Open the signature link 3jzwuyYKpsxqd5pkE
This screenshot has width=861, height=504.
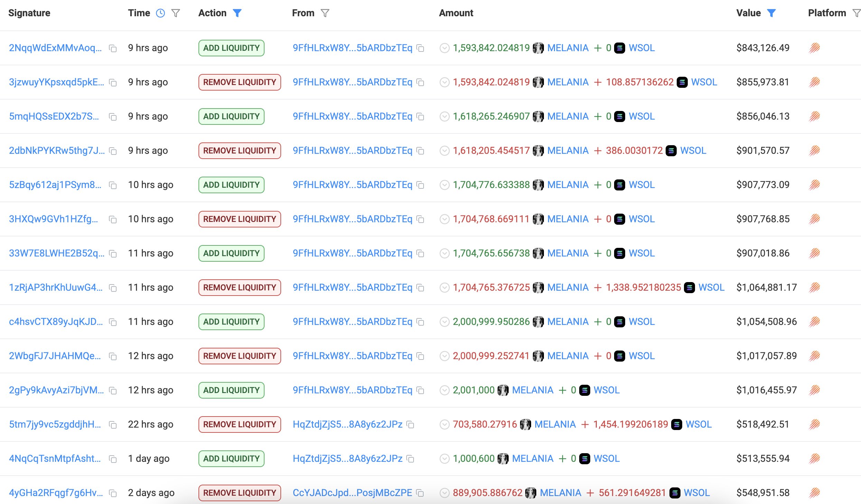pyautogui.click(x=55, y=82)
